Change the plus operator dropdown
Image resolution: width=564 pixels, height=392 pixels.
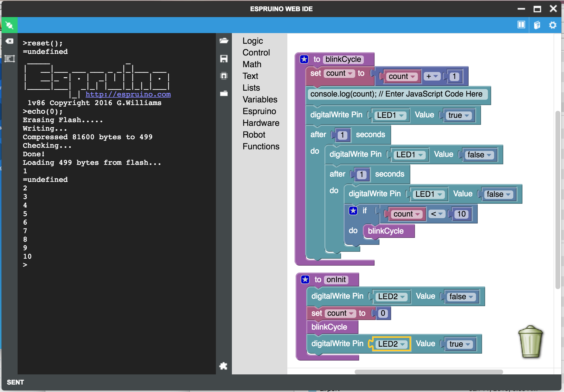(x=432, y=76)
